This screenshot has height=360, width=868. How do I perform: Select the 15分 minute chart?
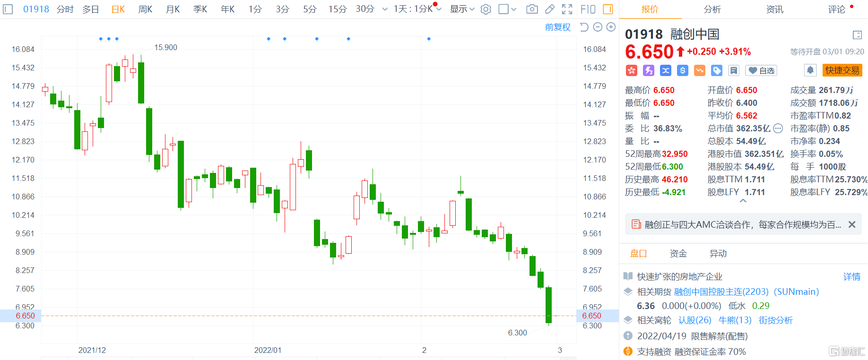click(338, 9)
